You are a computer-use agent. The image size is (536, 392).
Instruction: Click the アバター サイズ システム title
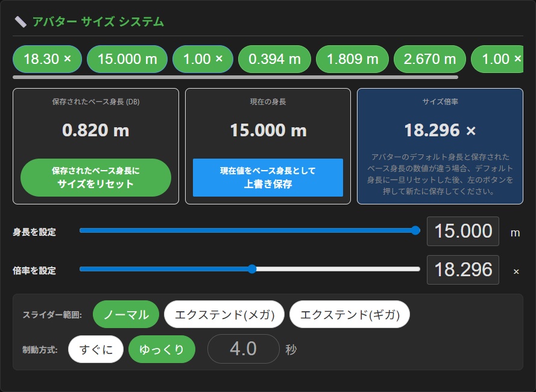98,22
